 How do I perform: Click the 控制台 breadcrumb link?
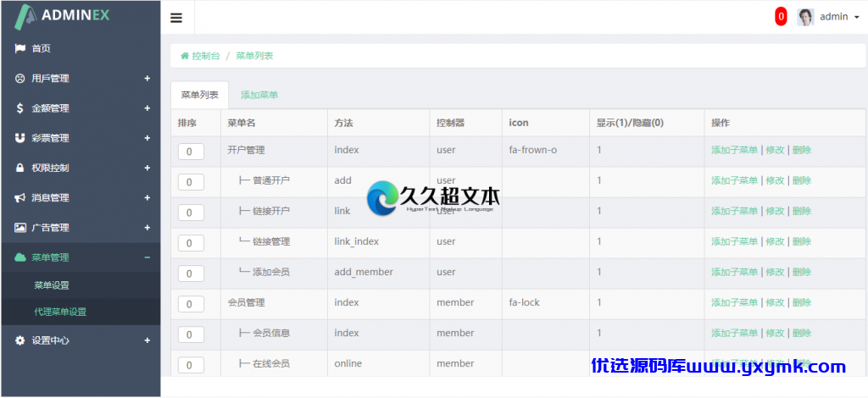point(206,56)
